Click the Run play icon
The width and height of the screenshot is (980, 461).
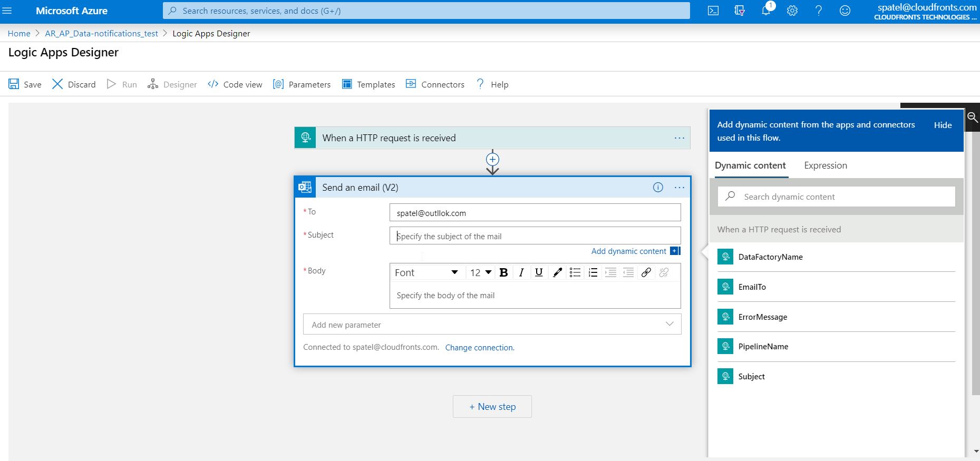tap(111, 84)
